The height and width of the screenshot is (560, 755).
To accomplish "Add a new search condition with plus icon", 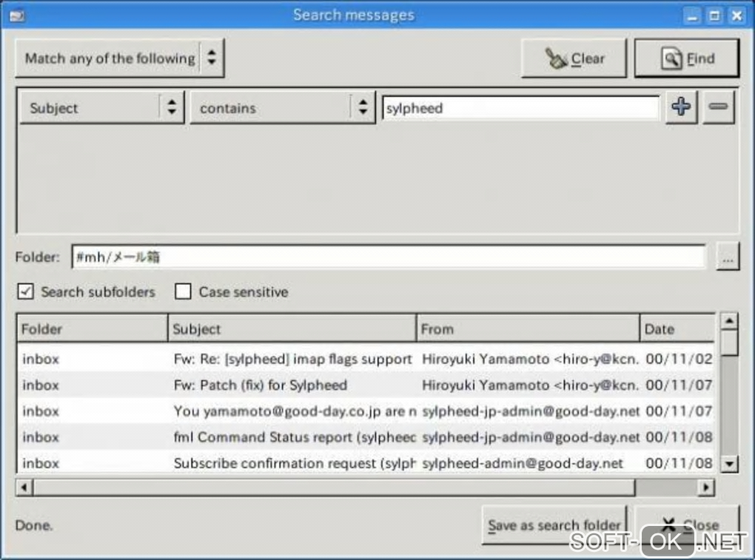I will [x=681, y=107].
